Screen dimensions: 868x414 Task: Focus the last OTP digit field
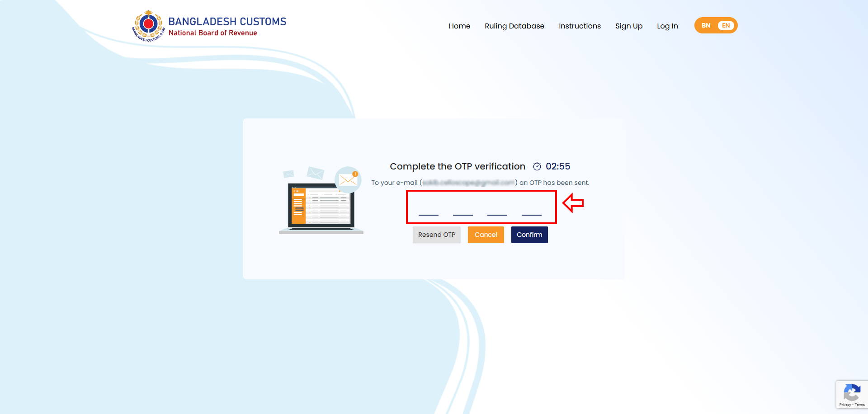[x=532, y=209]
